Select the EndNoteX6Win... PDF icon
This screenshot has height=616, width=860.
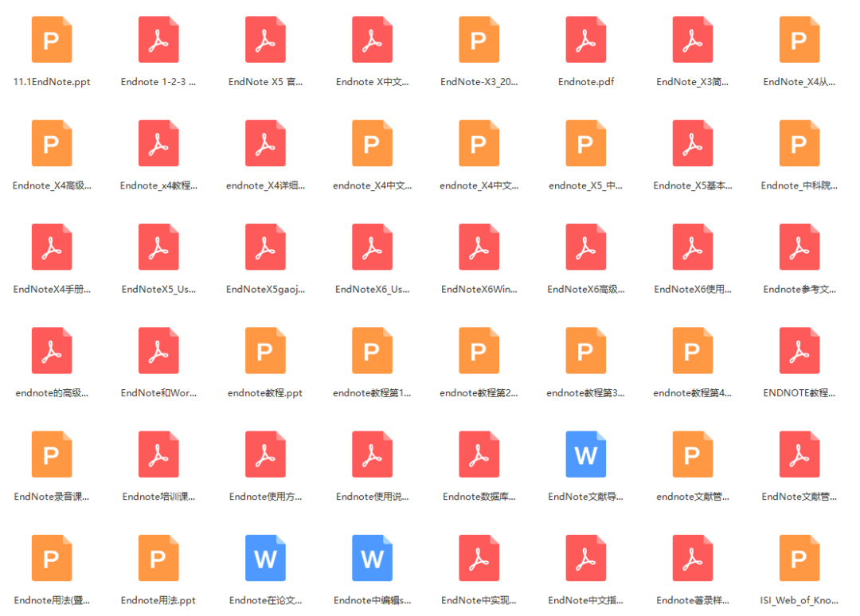click(x=479, y=247)
